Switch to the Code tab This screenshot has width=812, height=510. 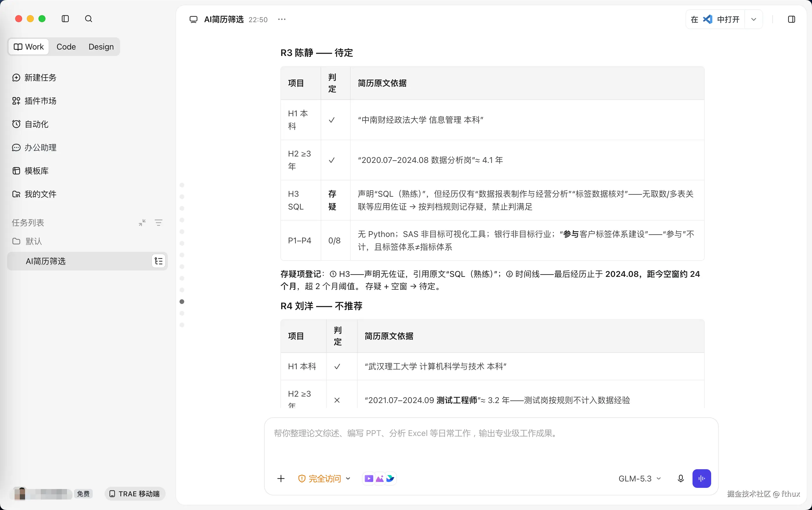click(66, 47)
